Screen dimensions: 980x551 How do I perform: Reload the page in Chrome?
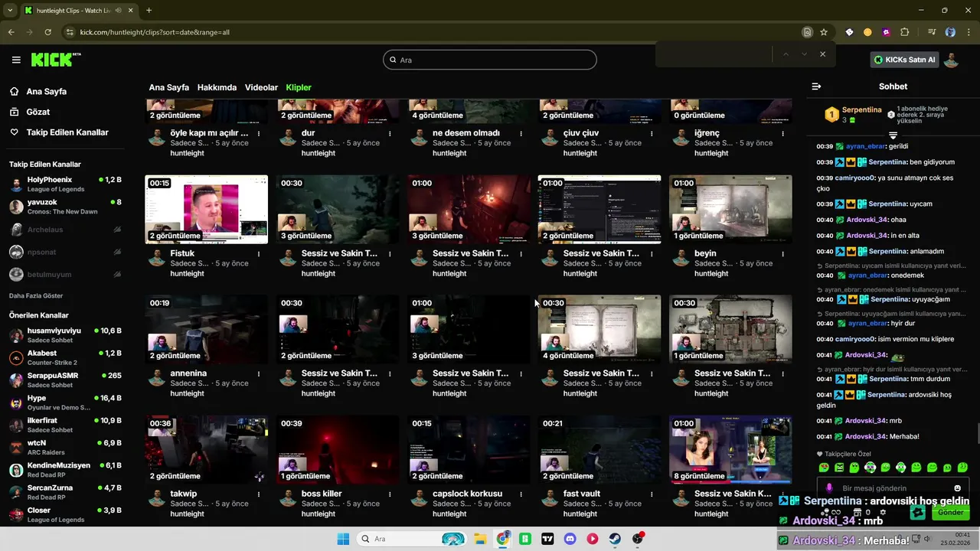[47, 32]
